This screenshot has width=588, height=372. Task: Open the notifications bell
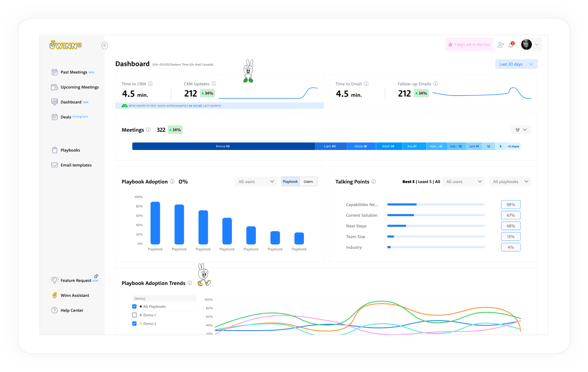click(x=511, y=45)
